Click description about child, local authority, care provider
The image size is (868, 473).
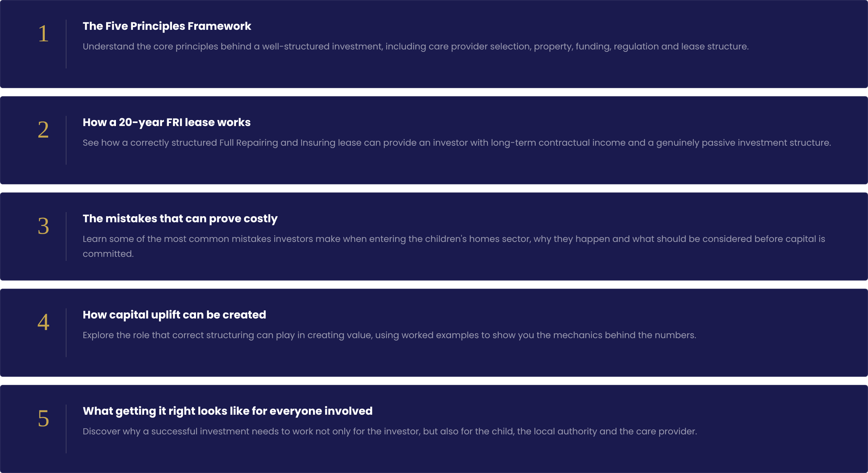[390, 431]
